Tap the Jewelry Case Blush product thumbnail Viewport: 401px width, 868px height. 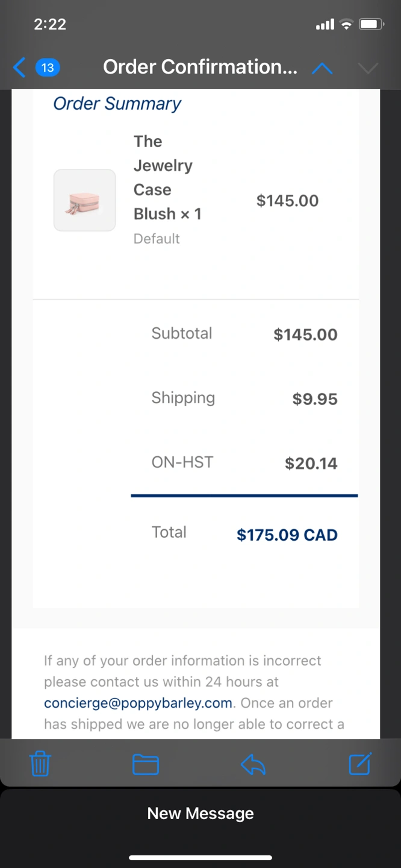(84, 200)
